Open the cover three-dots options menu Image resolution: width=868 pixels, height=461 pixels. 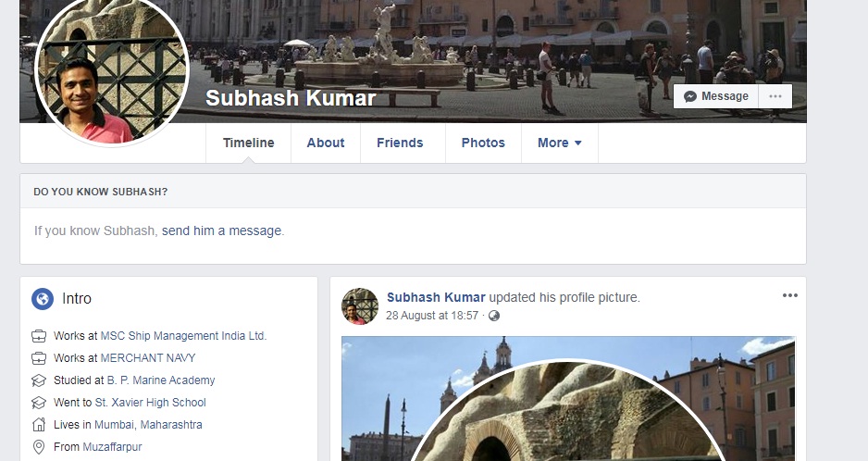click(x=775, y=96)
